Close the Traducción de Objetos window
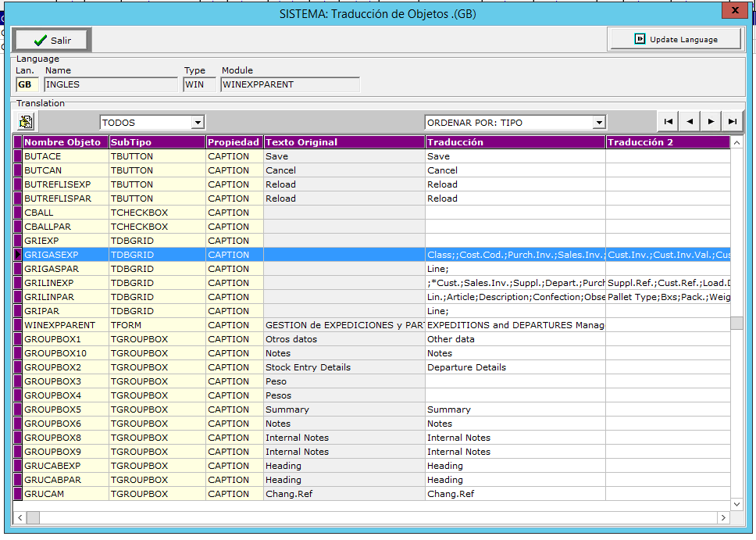This screenshot has width=756, height=540. click(x=733, y=9)
